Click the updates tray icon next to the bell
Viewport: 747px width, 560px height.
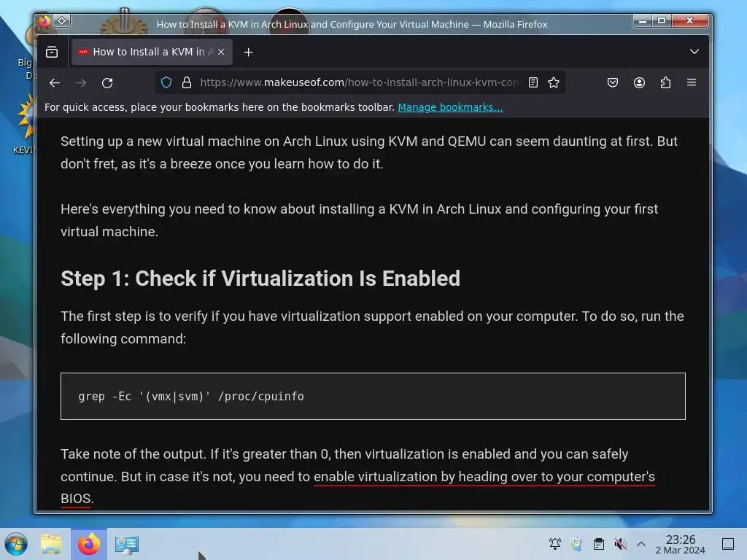tap(577, 544)
